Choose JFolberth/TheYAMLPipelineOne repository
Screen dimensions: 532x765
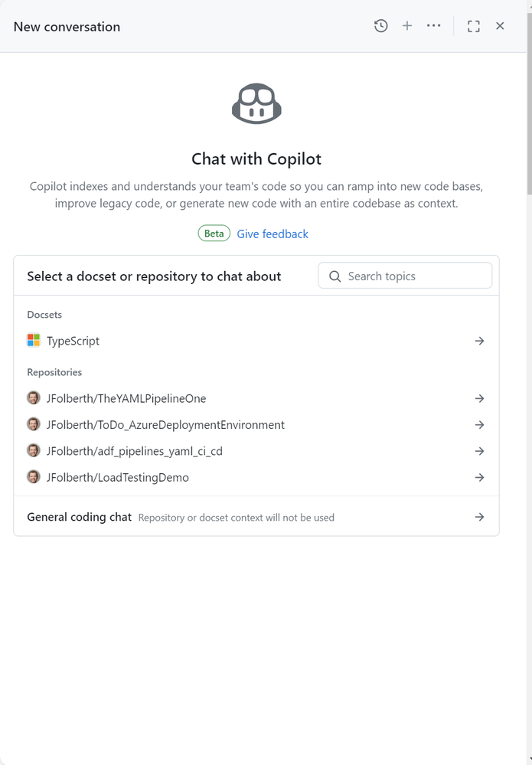coord(126,398)
